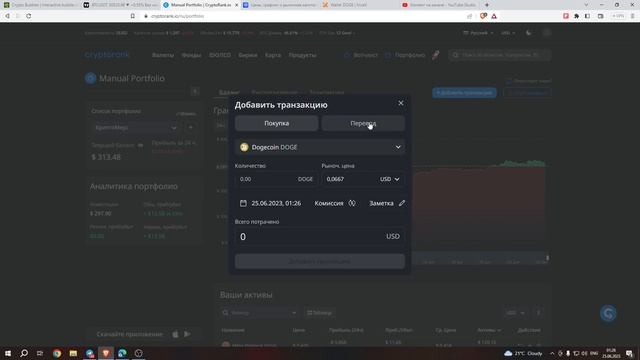Click the date 25.06.2023, 01:26

point(276,203)
